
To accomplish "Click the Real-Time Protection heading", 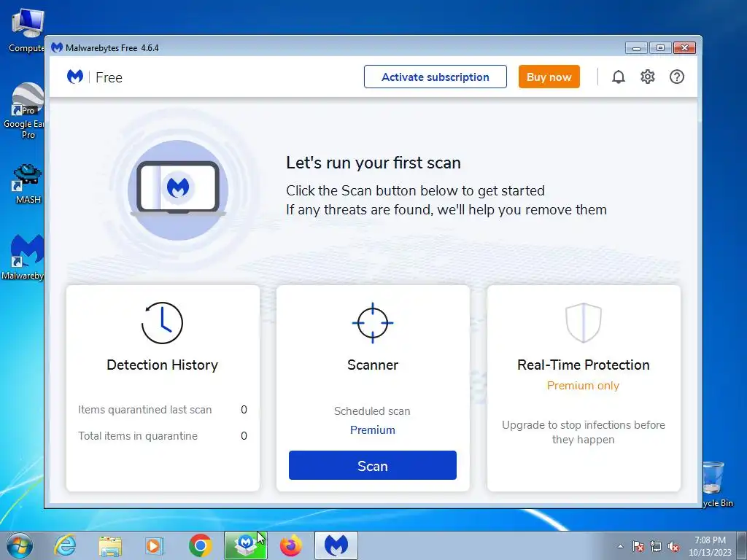I will coord(583,365).
